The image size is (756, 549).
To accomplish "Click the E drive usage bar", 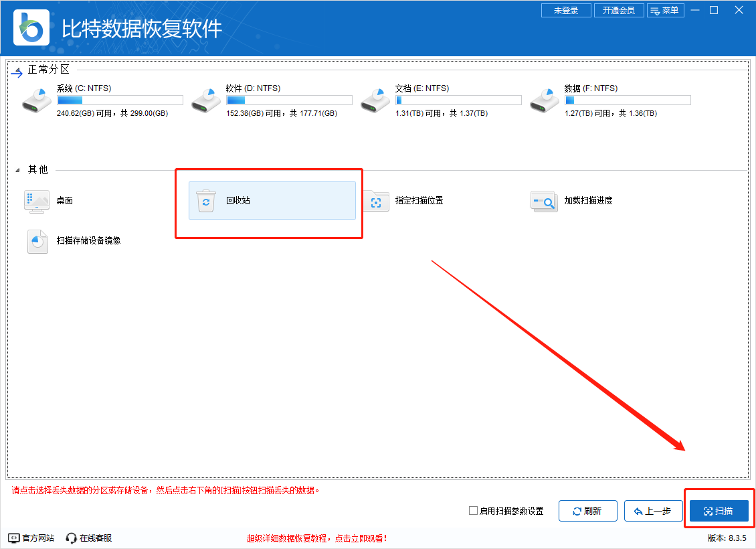I will (x=458, y=100).
